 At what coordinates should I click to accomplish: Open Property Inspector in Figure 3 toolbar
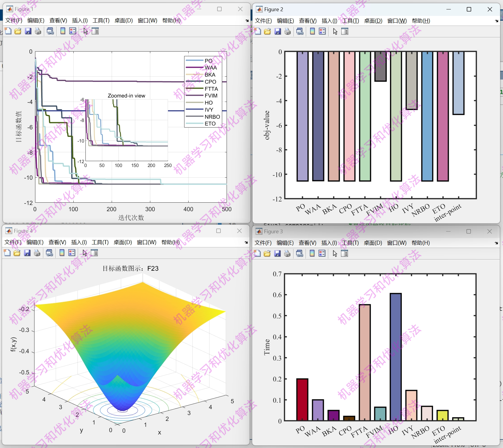pyautogui.click(x=344, y=253)
